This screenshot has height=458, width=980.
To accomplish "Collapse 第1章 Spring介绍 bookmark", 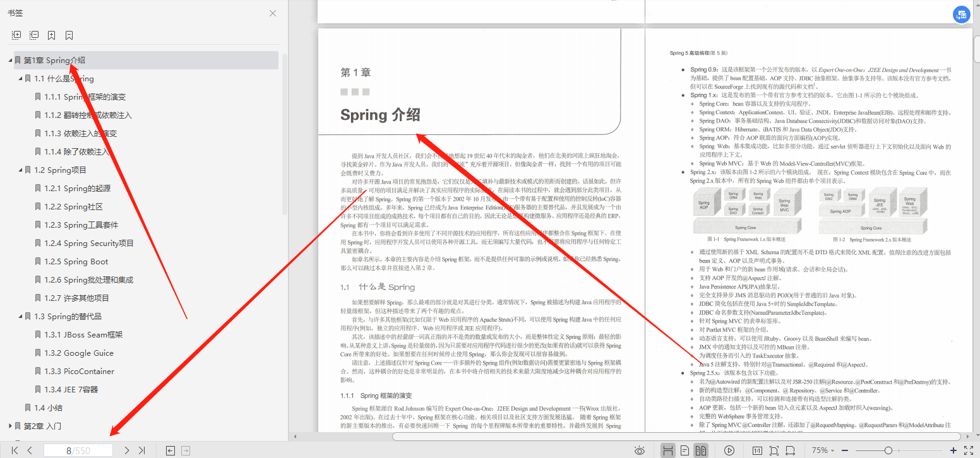I will pyautogui.click(x=10, y=61).
